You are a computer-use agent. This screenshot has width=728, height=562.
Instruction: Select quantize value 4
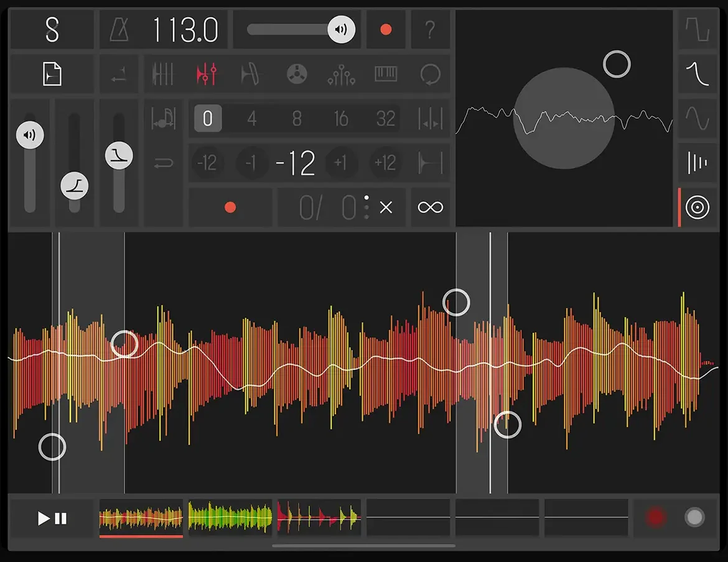coord(252,119)
